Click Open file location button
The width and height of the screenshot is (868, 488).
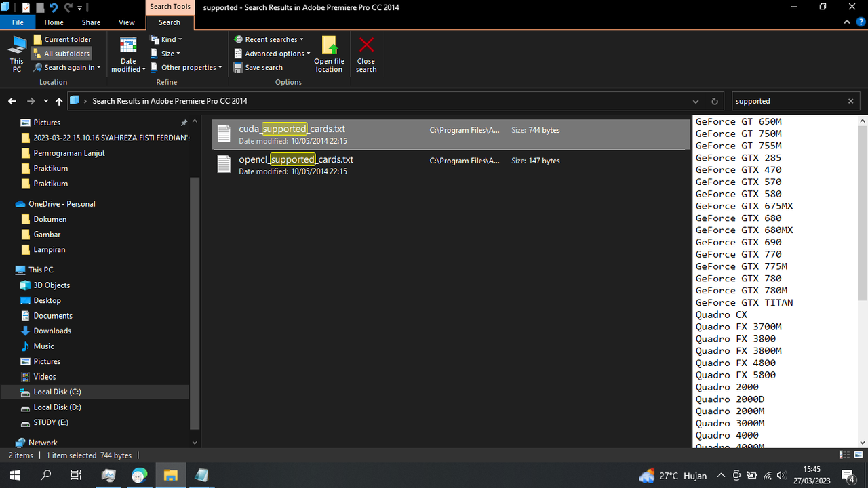(329, 55)
